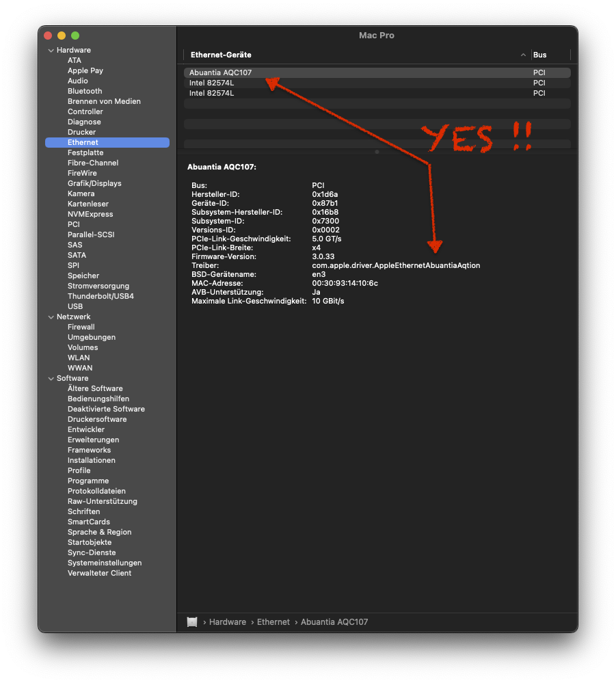Screen dimensions: 616x683
Task: Select Umgebungen under Netzwerk
Action: point(92,337)
